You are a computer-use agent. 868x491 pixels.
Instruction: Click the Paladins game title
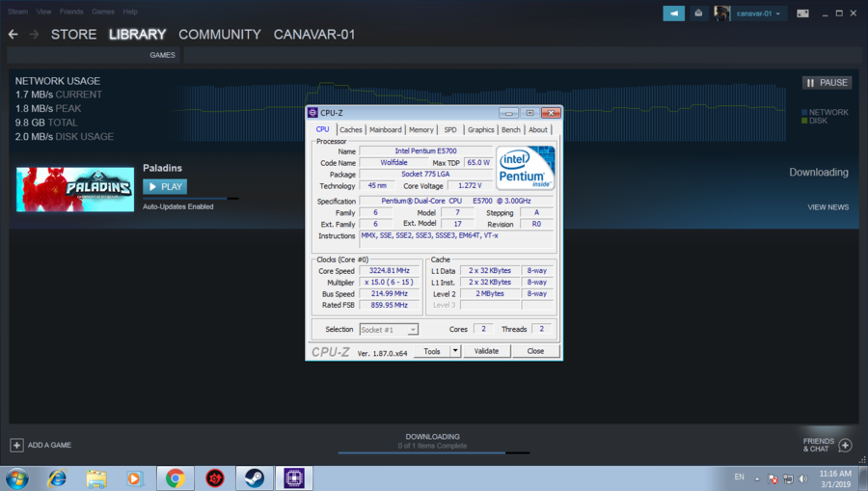point(162,168)
